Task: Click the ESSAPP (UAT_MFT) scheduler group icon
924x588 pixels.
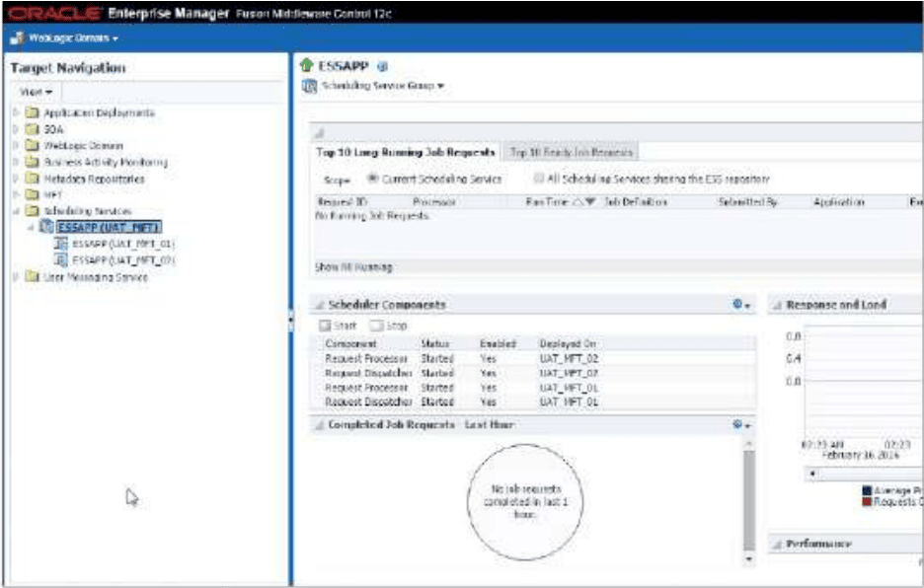Action: tap(46, 227)
